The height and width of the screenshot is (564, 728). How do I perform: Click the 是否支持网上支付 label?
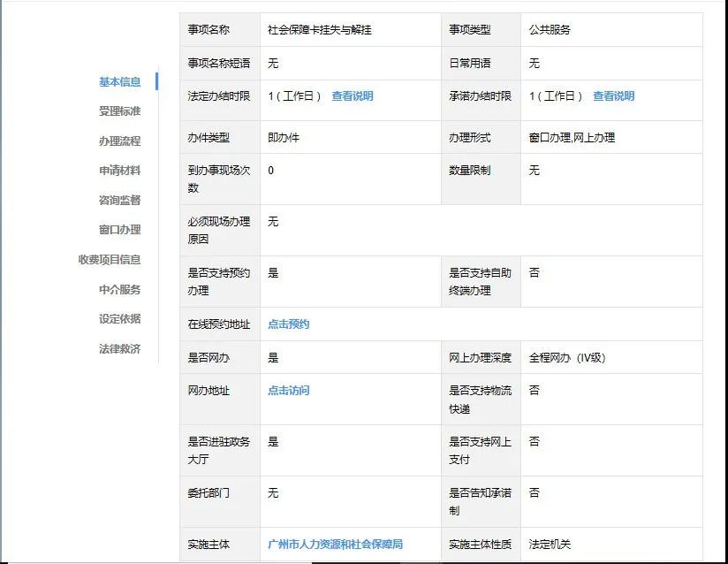pos(480,451)
